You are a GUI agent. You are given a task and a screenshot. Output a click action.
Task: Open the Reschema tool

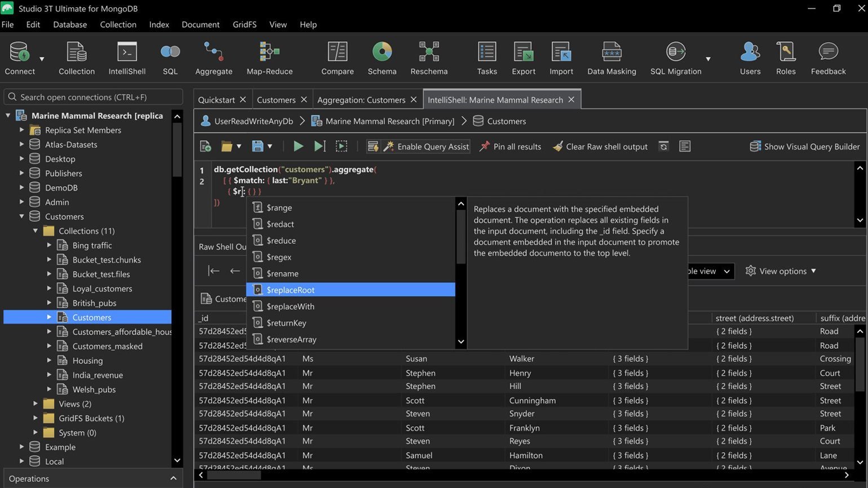429,58
